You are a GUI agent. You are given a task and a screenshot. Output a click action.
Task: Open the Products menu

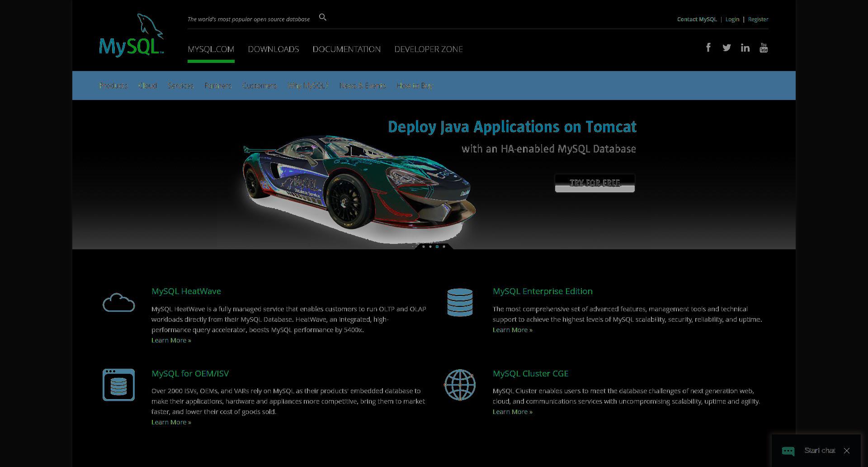[x=113, y=86]
